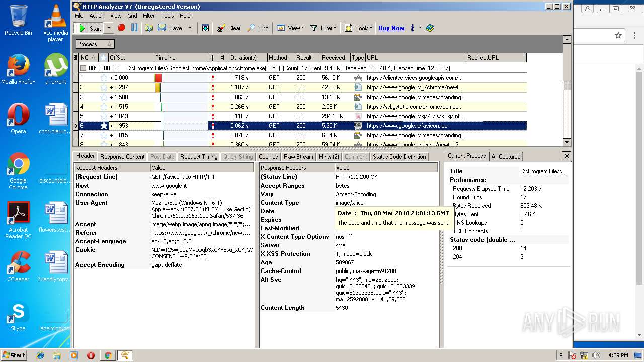Toggle star on request row 2

coord(104,87)
